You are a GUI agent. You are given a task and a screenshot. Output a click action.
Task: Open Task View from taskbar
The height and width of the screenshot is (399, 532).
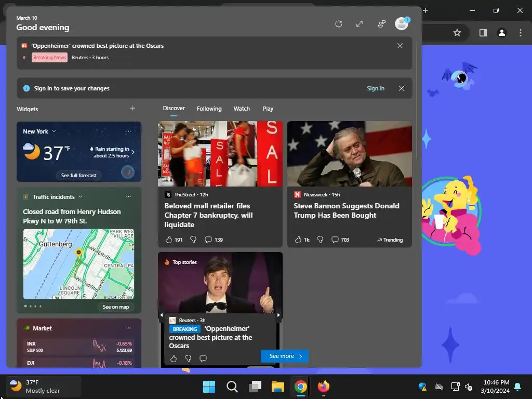pos(255,387)
